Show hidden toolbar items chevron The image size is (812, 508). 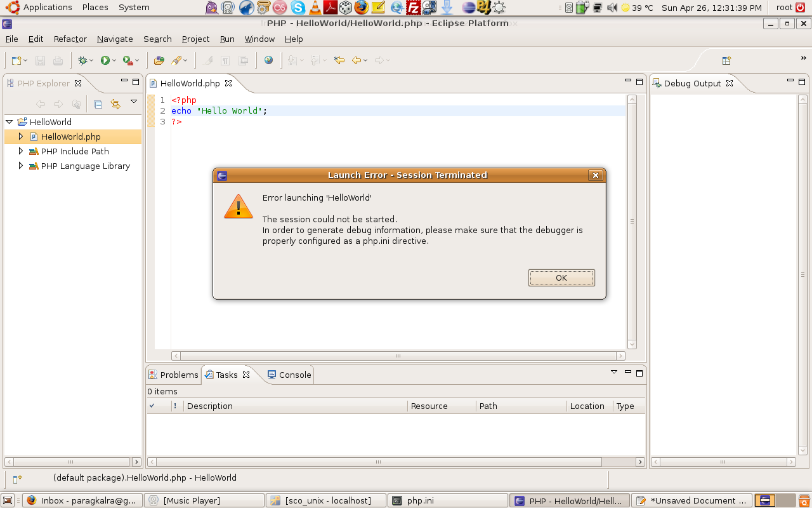click(804, 58)
